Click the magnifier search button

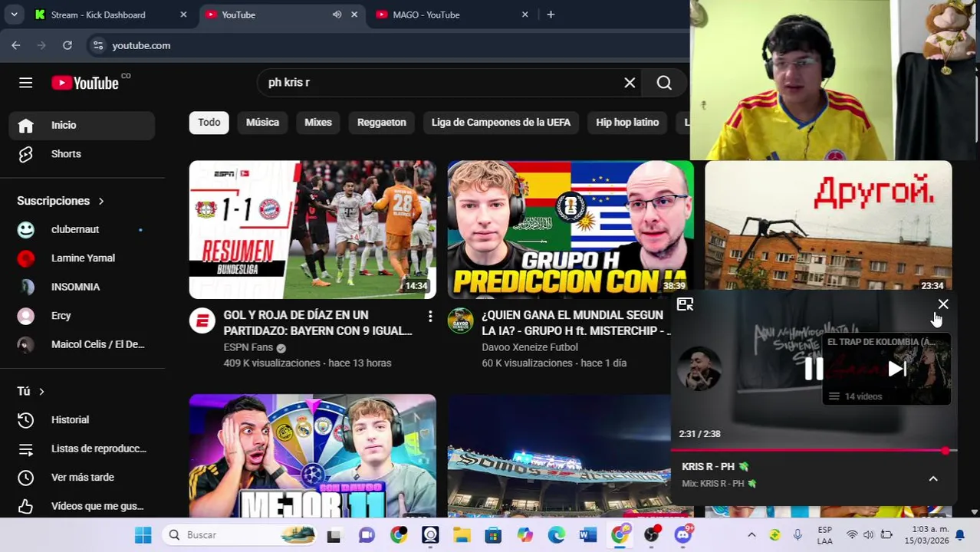click(x=664, y=83)
